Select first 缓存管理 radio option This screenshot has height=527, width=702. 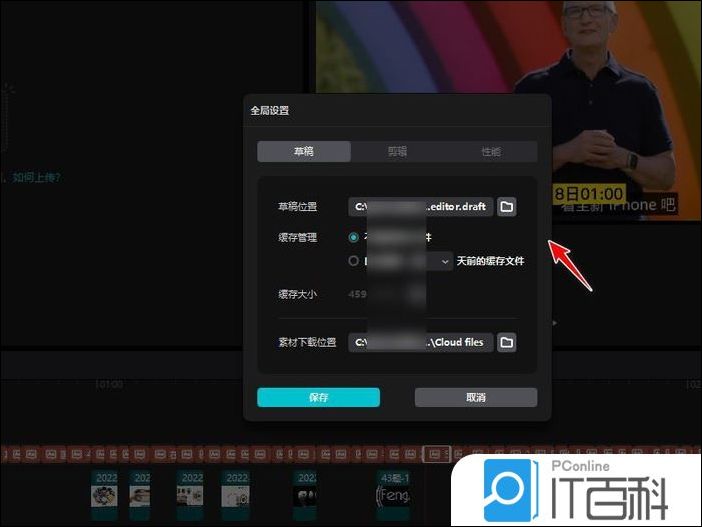pyautogui.click(x=353, y=237)
